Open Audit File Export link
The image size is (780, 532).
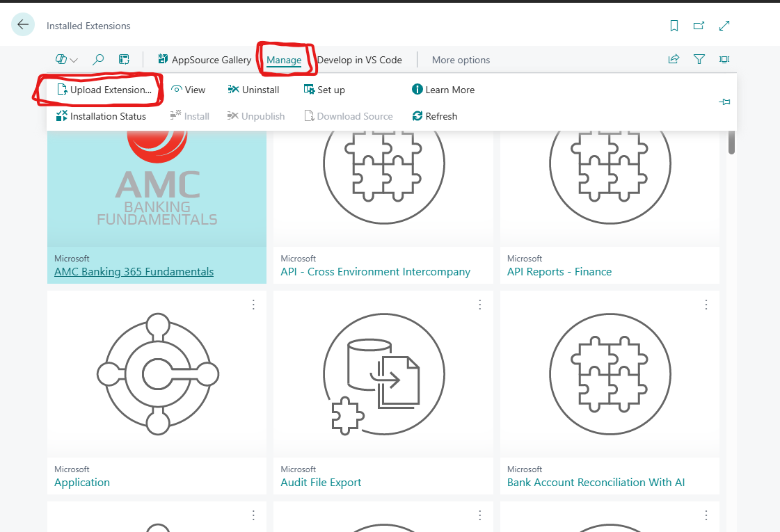tap(321, 483)
